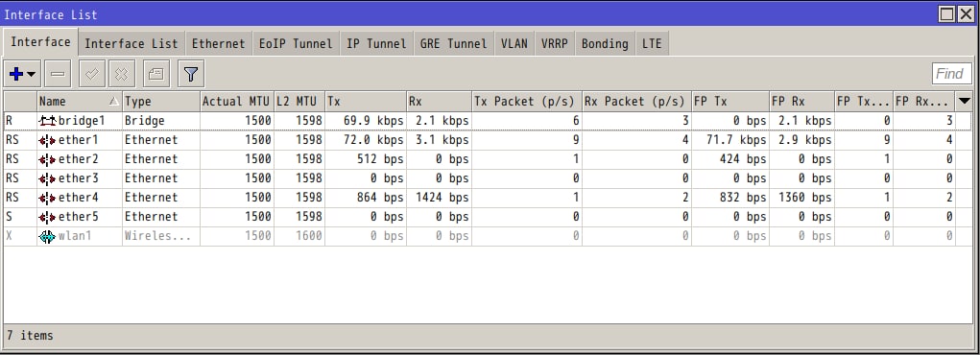This screenshot has height=355, width=980.
Task: Open the EoIP Tunnel tab
Action: (x=296, y=44)
